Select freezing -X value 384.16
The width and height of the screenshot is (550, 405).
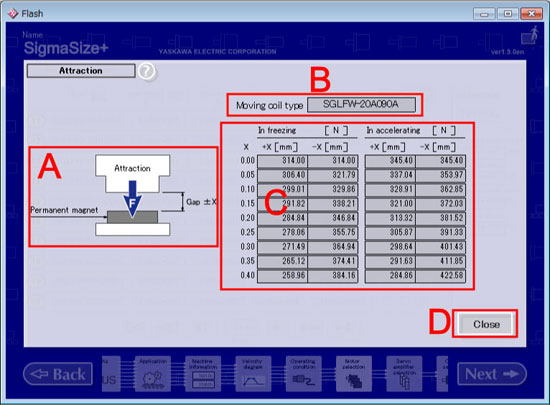333,276
